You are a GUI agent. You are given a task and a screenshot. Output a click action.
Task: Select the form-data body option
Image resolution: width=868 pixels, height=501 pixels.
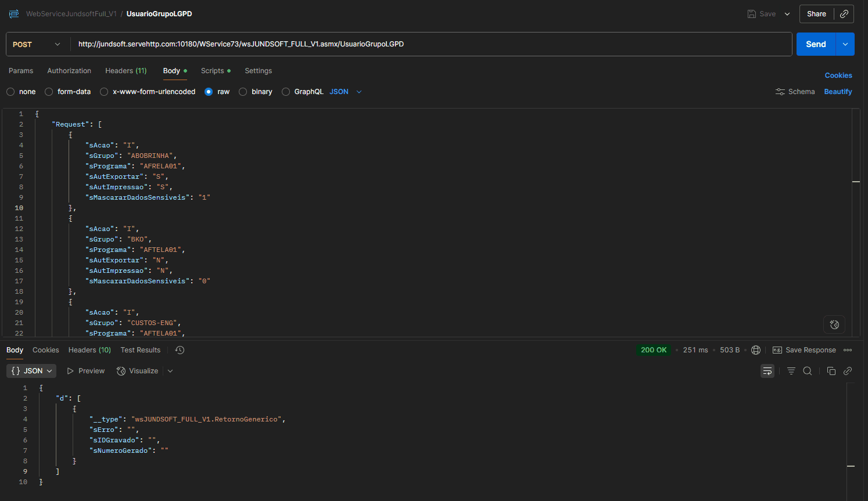(49, 92)
